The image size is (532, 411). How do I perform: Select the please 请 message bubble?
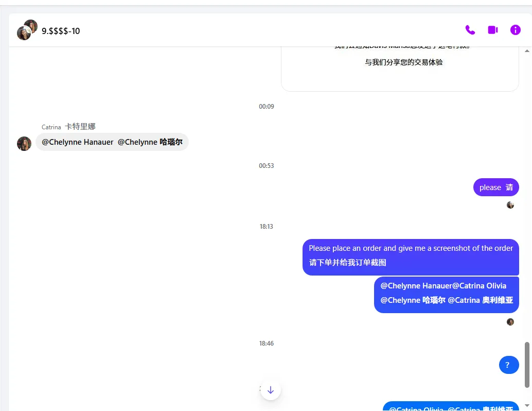(495, 187)
